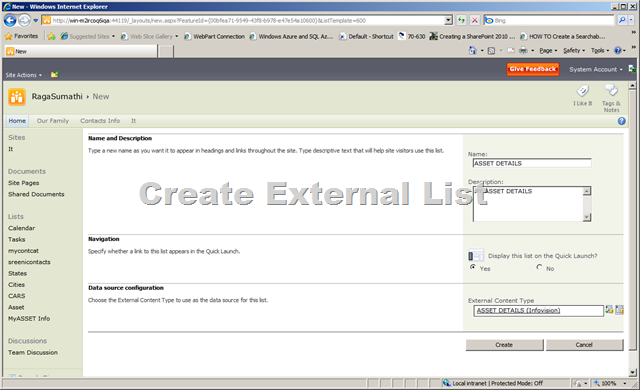Screen dimensions: 640x390
Task: Open the Calendar list link
Action: (21, 228)
